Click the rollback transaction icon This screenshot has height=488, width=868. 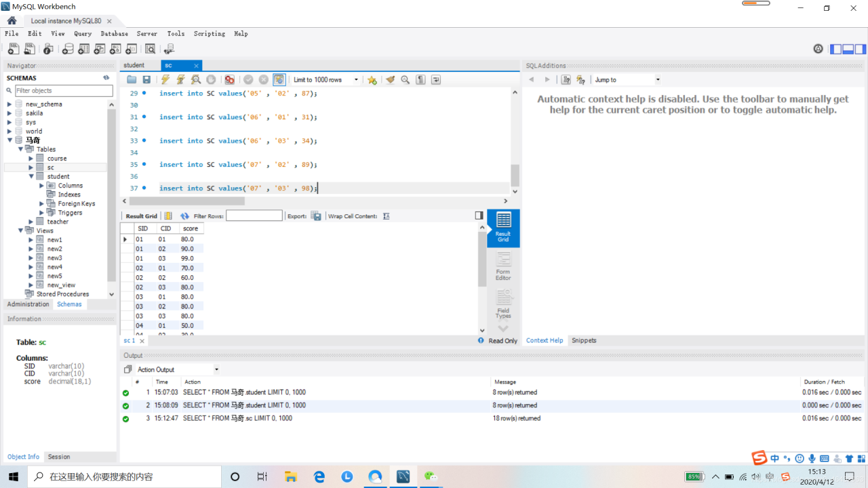tap(264, 79)
